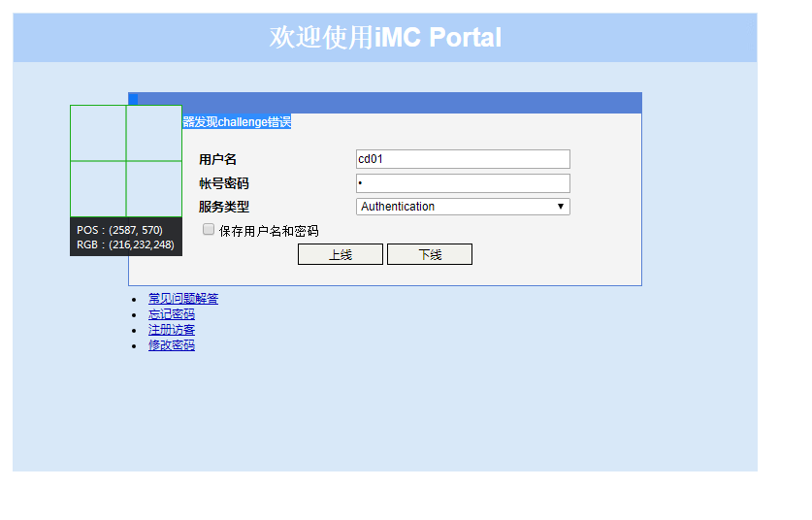The width and height of the screenshot is (812, 520).
Task: Open the 注册访客 guest registration link
Action: coord(172,330)
